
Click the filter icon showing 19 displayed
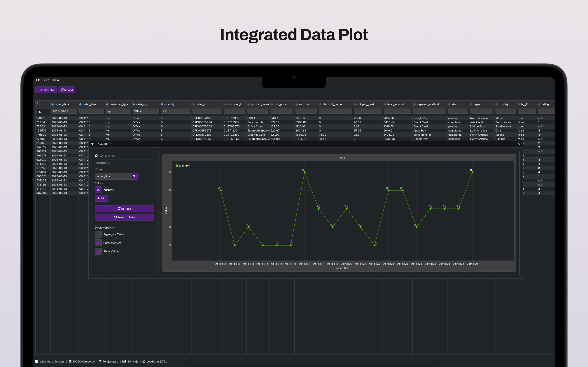tap(100, 361)
